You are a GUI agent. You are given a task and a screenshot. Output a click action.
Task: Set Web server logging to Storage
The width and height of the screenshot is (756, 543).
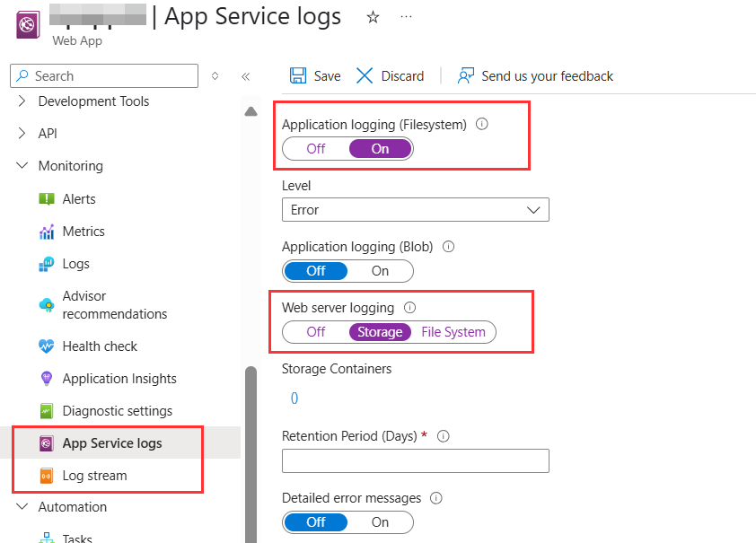(380, 332)
